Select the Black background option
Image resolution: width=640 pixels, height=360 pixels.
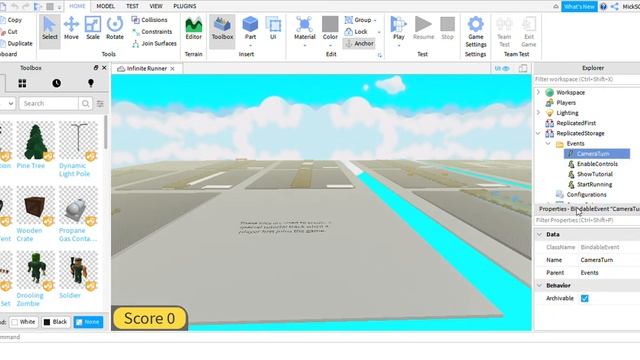(55, 322)
